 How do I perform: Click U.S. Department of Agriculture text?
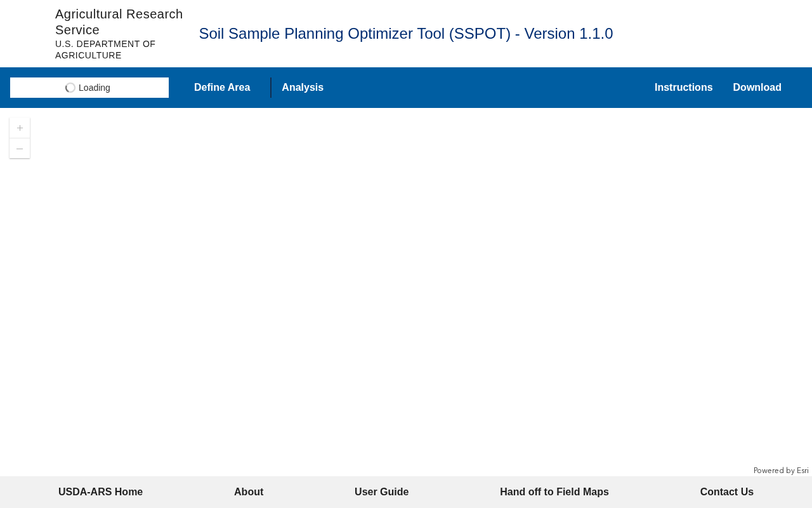105,50
